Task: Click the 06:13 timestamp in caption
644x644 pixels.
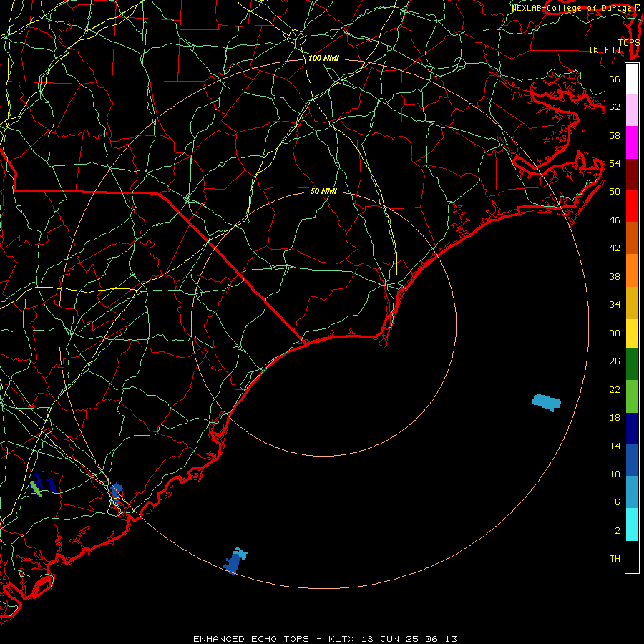Action: click(x=441, y=639)
